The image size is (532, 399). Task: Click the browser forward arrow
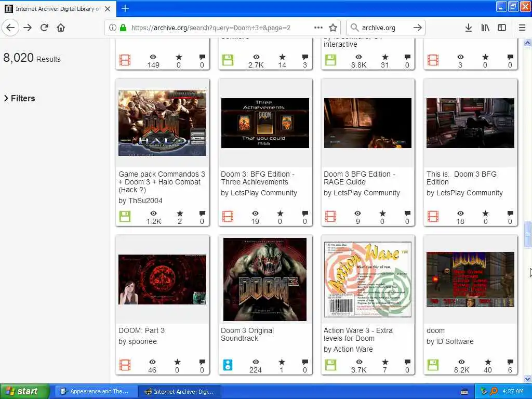28,28
